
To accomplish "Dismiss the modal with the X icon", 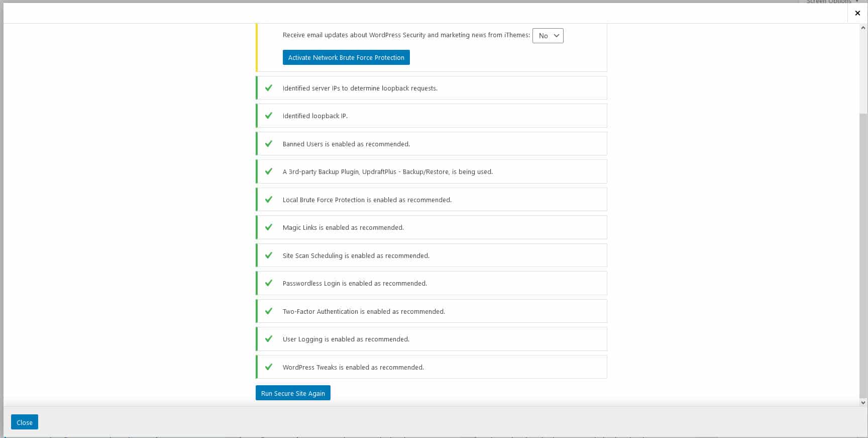I will 857,13.
